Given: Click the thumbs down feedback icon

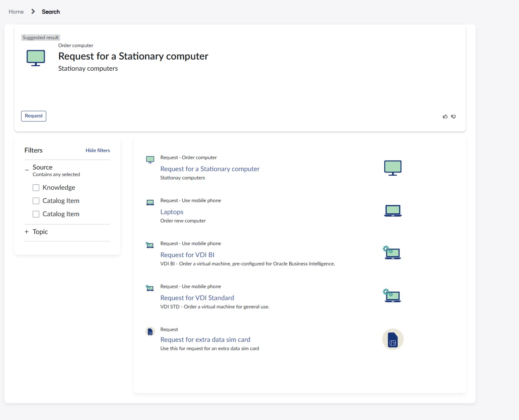Looking at the screenshot, I should coord(453,117).
